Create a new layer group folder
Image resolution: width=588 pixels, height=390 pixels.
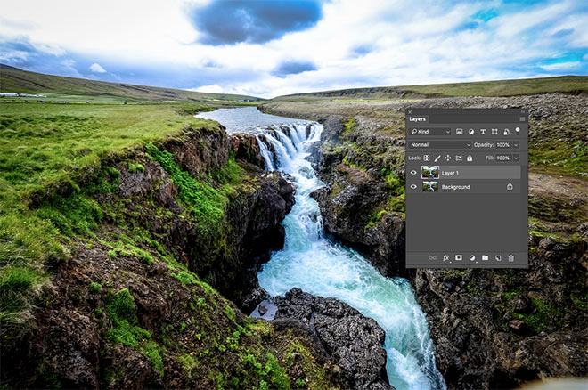click(x=485, y=257)
